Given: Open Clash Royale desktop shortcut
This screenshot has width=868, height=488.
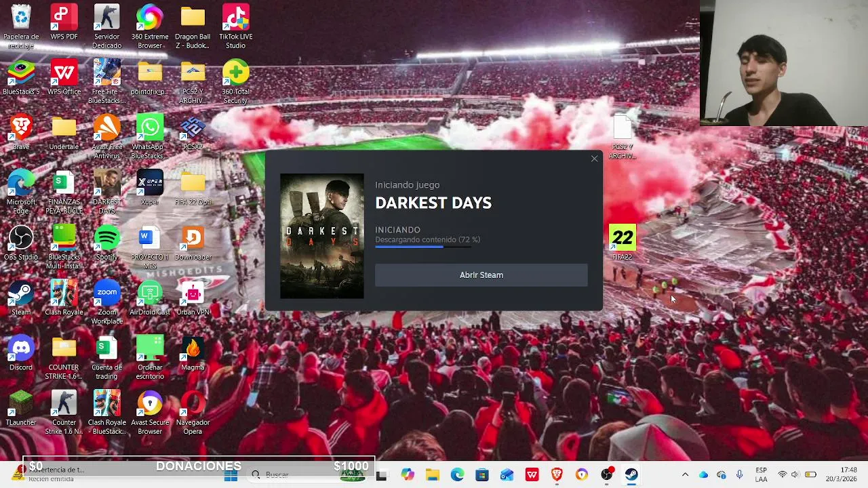Looking at the screenshot, I should click(x=64, y=298).
